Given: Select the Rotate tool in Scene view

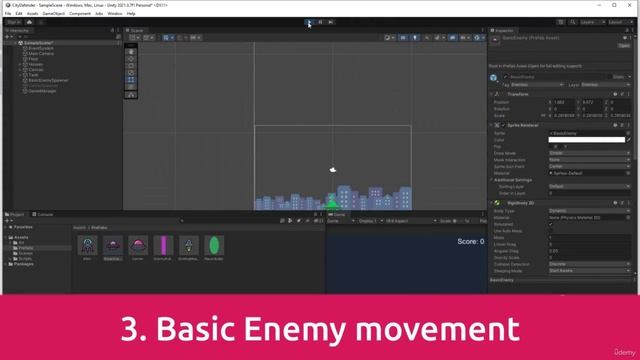Looking at the screenshot, I should (131, 66).
